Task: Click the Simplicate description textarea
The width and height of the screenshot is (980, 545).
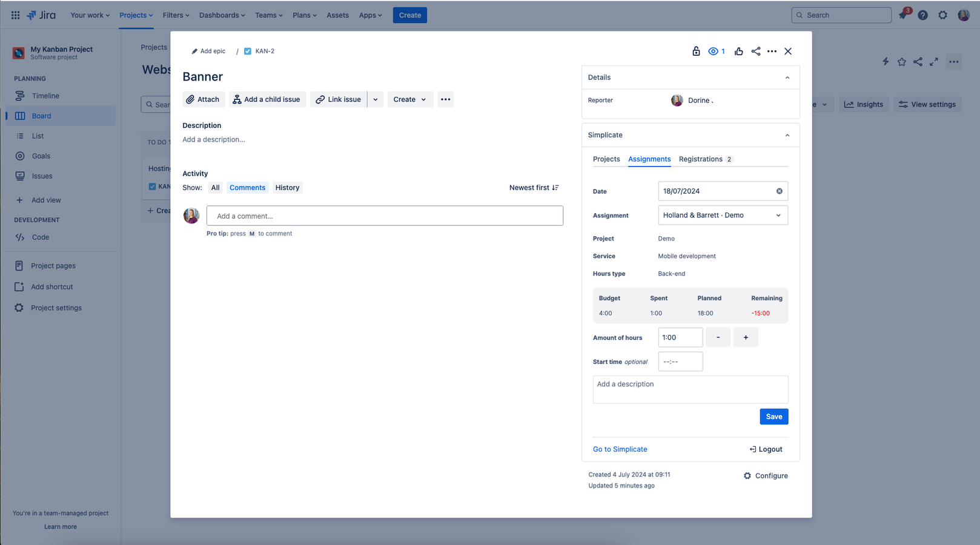Action: [x=690, y=389]
